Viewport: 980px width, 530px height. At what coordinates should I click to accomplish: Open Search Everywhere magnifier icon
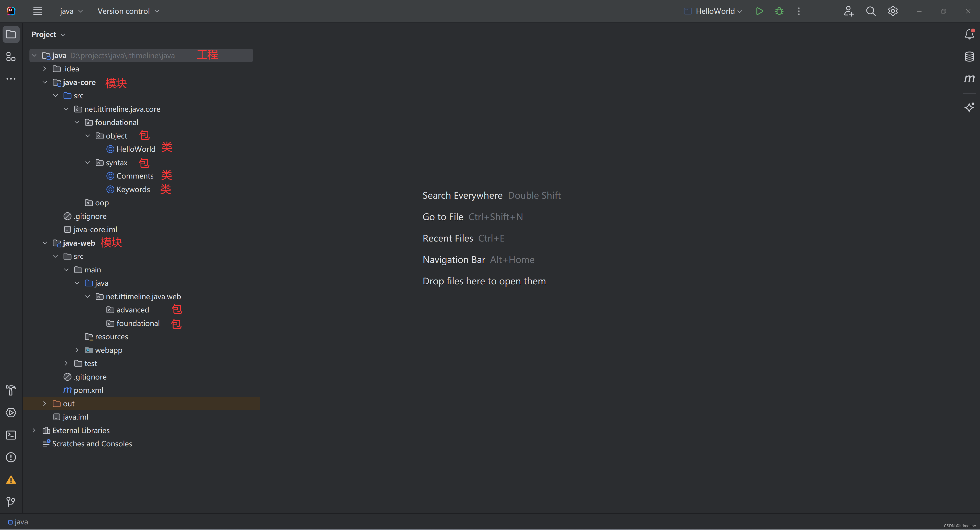pos(871,11)
